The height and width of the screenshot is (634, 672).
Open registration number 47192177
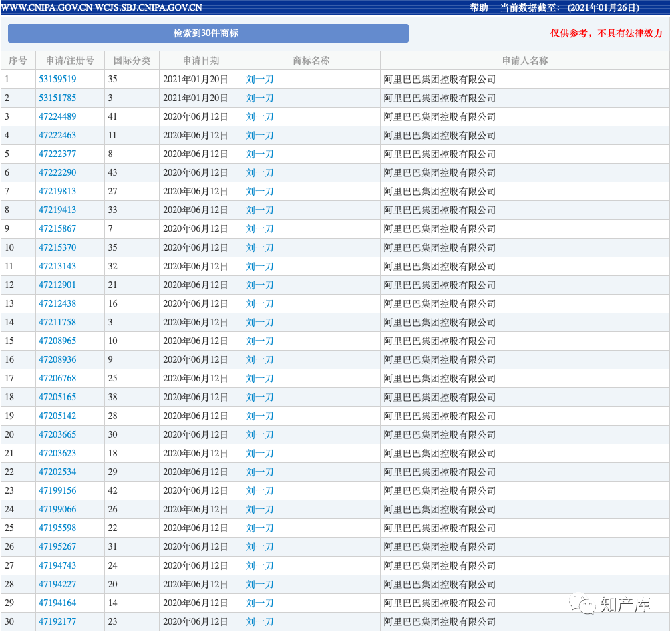pos(57,621)
